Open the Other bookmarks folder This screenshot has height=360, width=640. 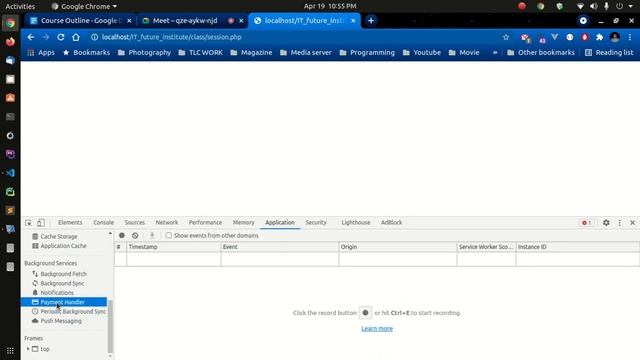pos(540,53)
